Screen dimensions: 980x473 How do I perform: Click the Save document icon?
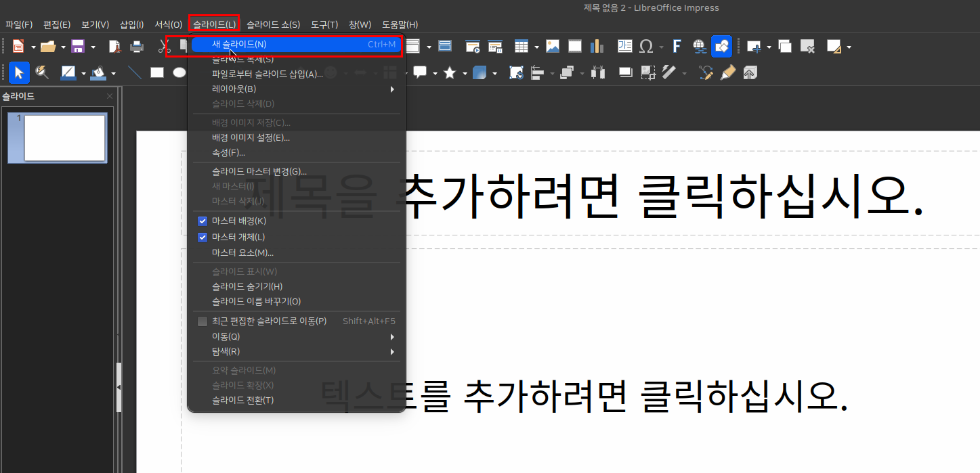(77, 46)
